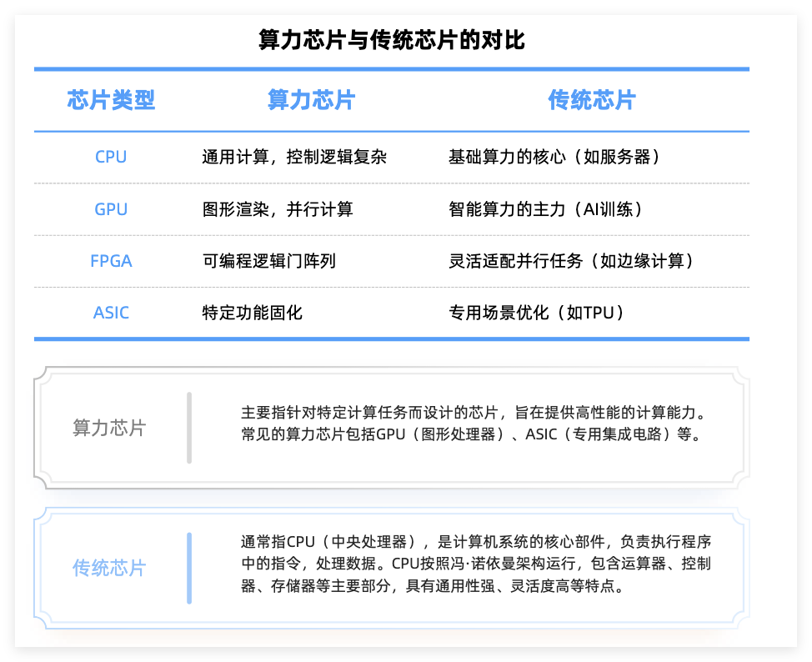Select the GPU row label
The height and width of the screenshot is (662, 812).
click(111, 209)
